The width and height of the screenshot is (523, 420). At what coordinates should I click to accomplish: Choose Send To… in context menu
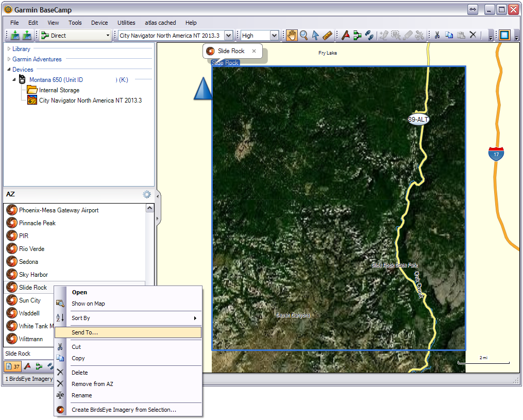click(x=128, y=332)
